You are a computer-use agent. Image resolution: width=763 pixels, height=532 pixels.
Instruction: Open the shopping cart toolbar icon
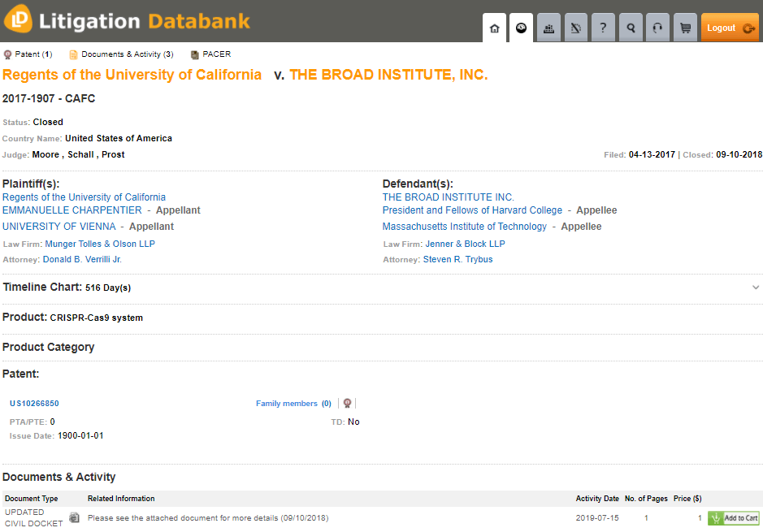pyautogui.click(x=685, y=27)
